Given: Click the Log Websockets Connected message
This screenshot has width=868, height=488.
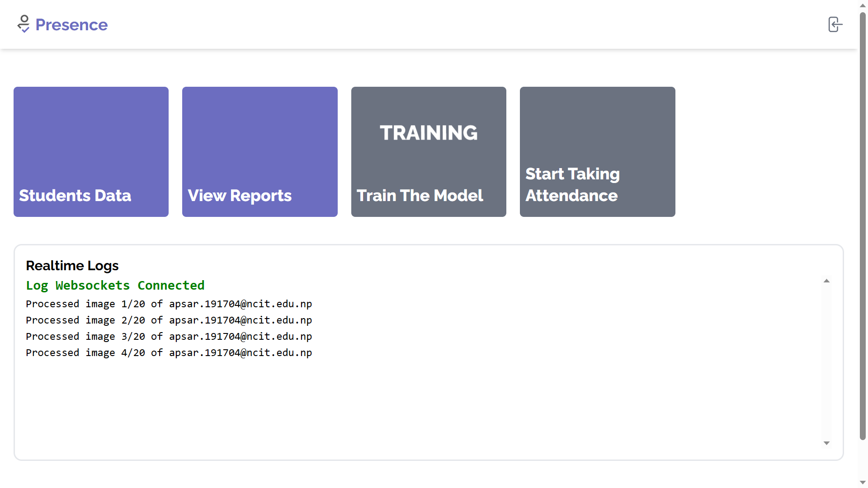Looking at the screenshot, I should [115, 286].
